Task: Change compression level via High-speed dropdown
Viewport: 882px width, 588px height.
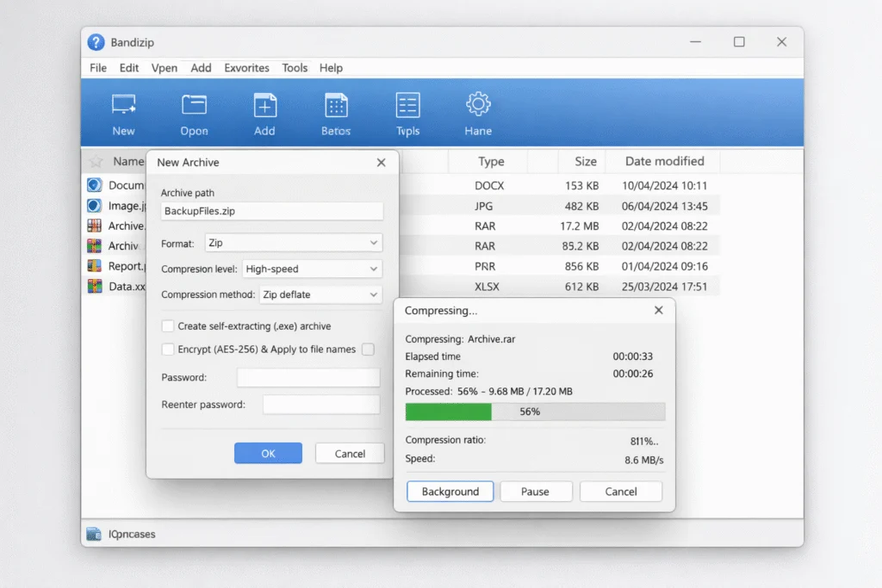Action: coord(311,269)
